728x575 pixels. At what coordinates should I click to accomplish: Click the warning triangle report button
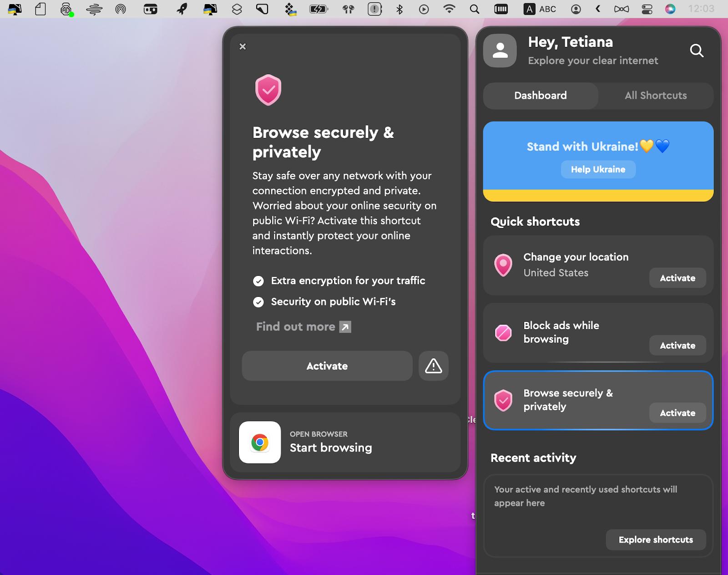434,366
